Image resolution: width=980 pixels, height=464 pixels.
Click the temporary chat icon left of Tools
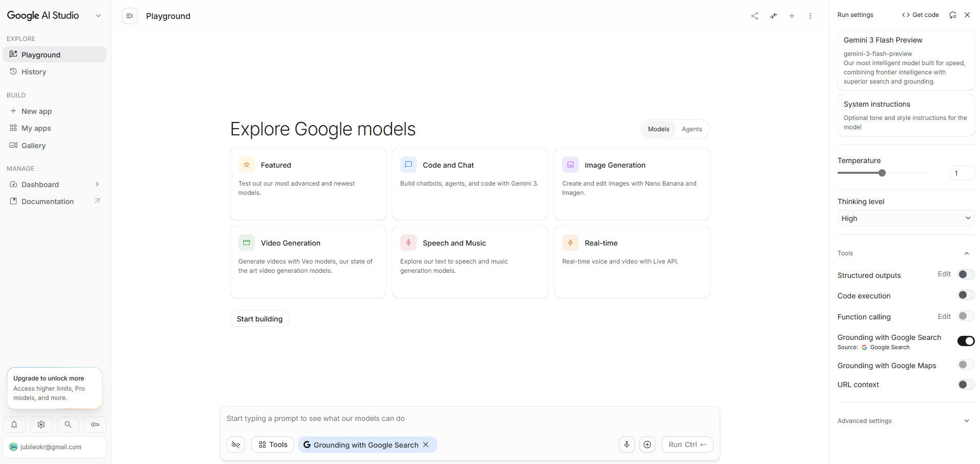(236, 445)
